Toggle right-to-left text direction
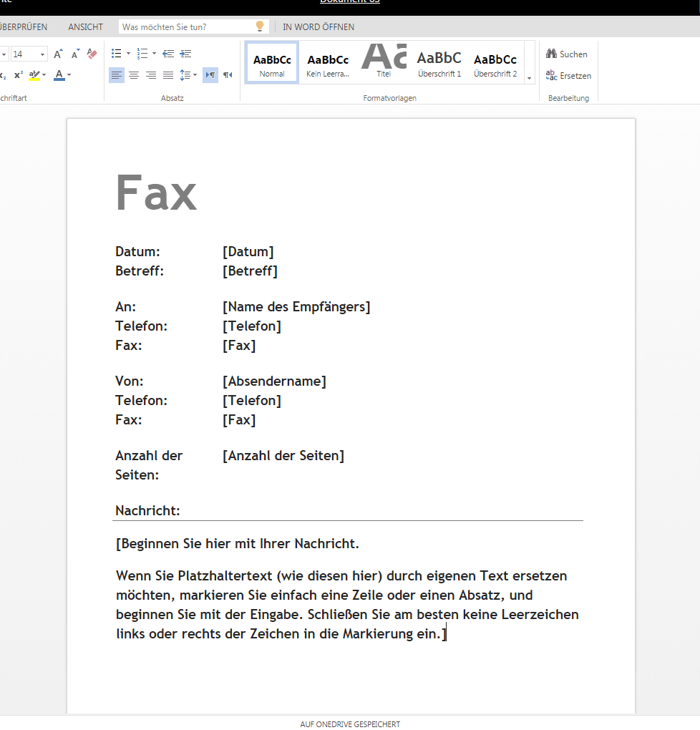 pos(228,75)
